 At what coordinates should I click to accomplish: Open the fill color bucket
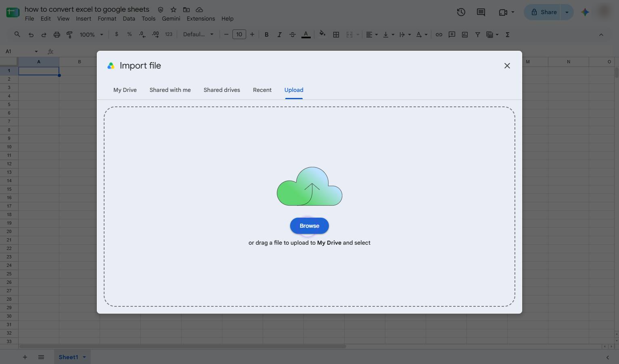pyautogui.click(x=322, y=35)
